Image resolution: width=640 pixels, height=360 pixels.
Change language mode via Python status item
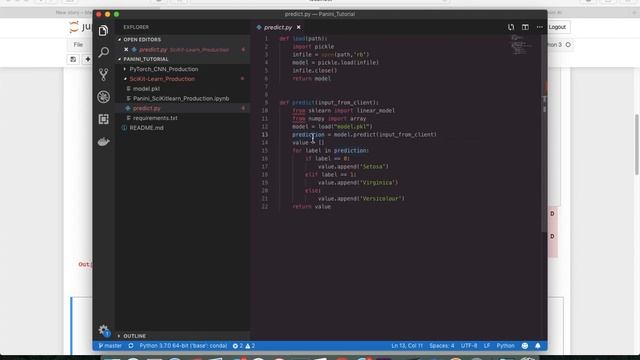[x=505, y=346]
